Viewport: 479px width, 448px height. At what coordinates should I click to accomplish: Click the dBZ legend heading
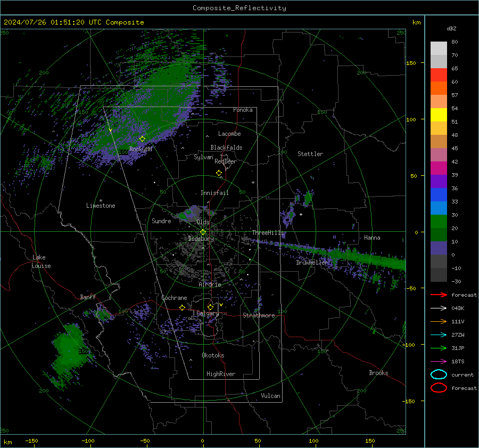[451, 28]
